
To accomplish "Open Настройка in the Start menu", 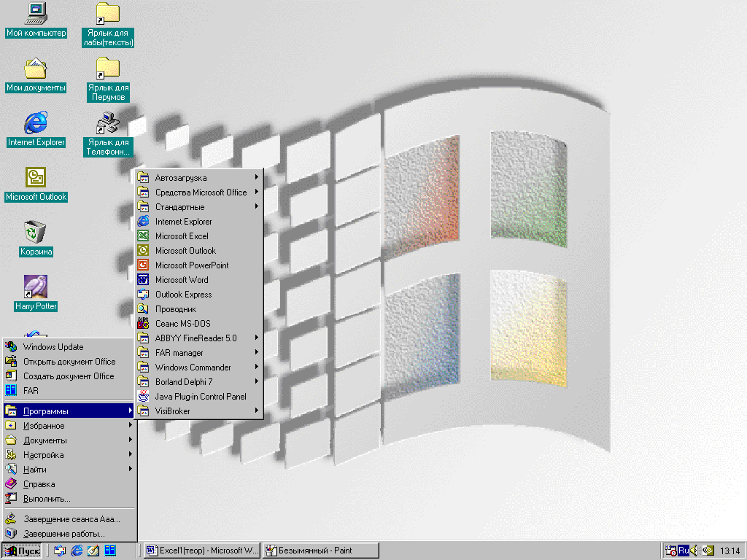I will [x=69, y=455].
